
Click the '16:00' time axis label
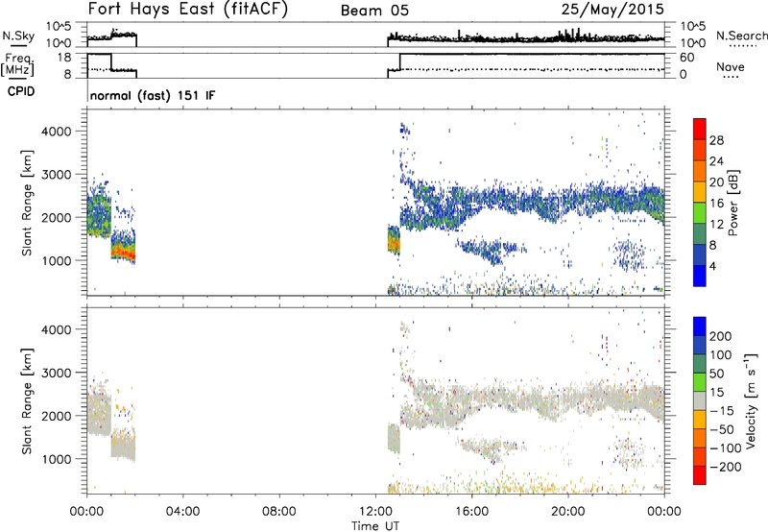pos(471,512)
